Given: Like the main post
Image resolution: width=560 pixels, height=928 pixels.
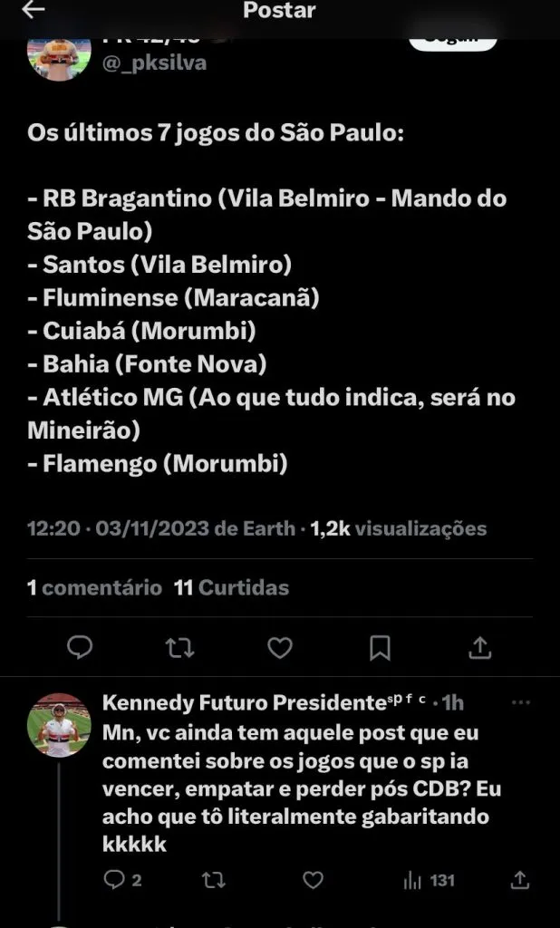Looking at the screenshot, I should (280, 647).
